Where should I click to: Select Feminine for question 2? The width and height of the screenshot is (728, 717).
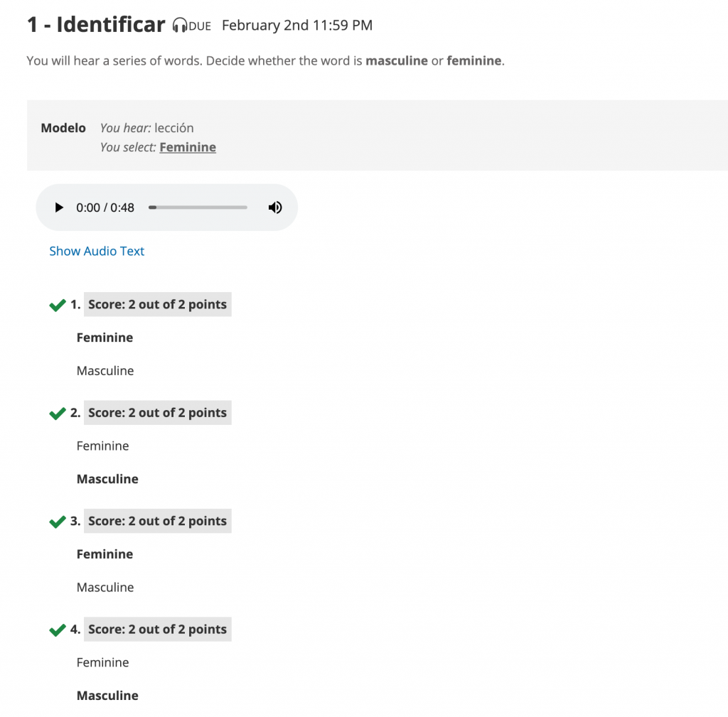(102, 446)
